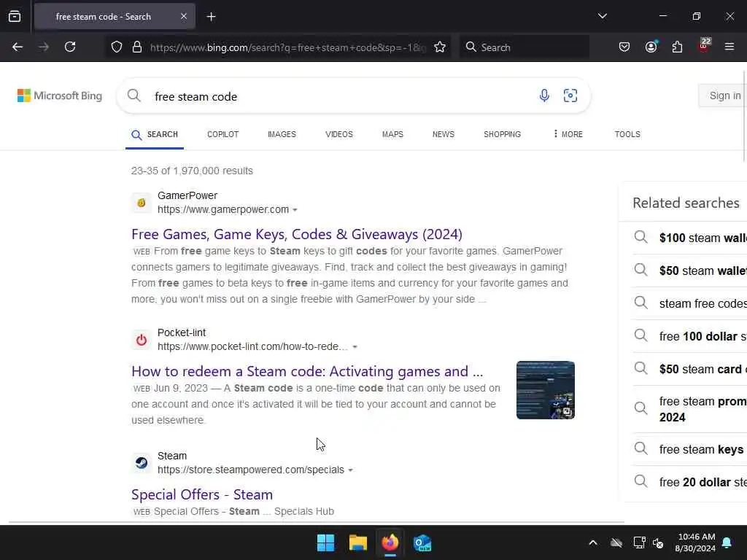The width and height of the screenshot is (747, 560).
Task: Open the tracking protection shield icon
Action: [117, 47]
